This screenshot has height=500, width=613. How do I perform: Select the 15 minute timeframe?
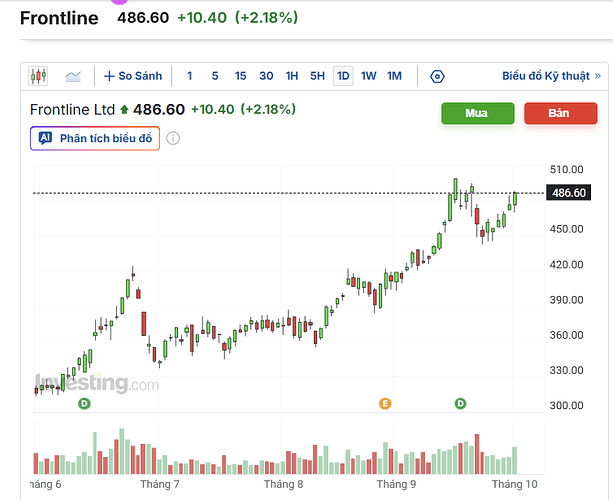click(x=240, y=76)
